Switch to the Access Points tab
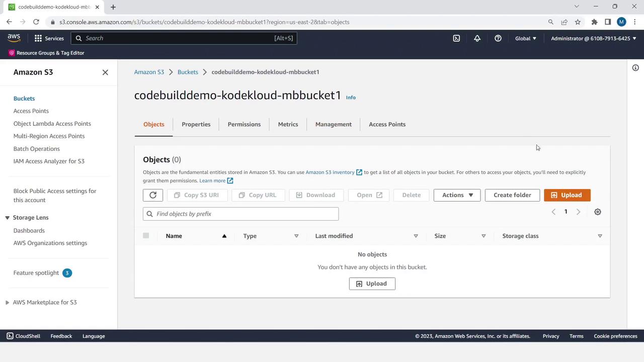Image resolution: width=644 pixels, height=362 pixels. (387, 124)
